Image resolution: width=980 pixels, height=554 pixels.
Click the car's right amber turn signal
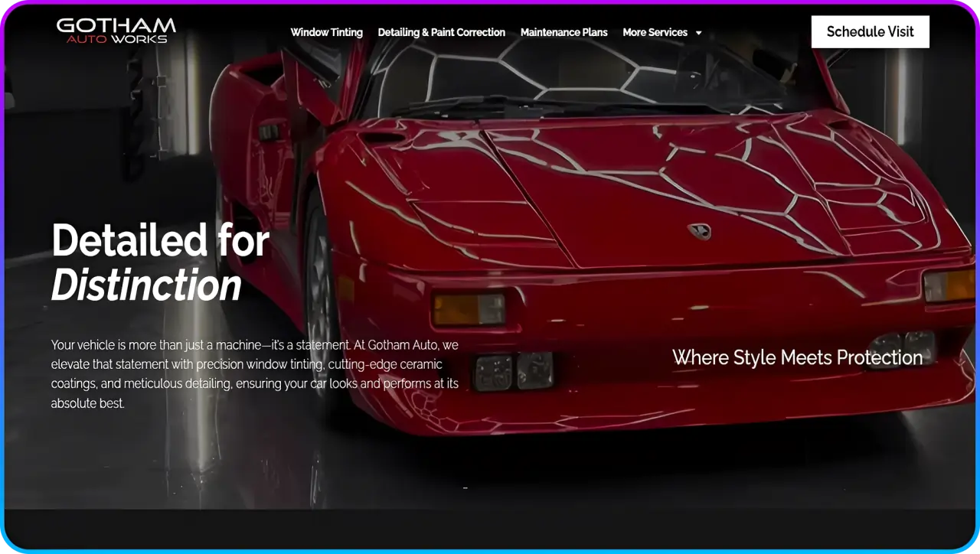(948, 285)
